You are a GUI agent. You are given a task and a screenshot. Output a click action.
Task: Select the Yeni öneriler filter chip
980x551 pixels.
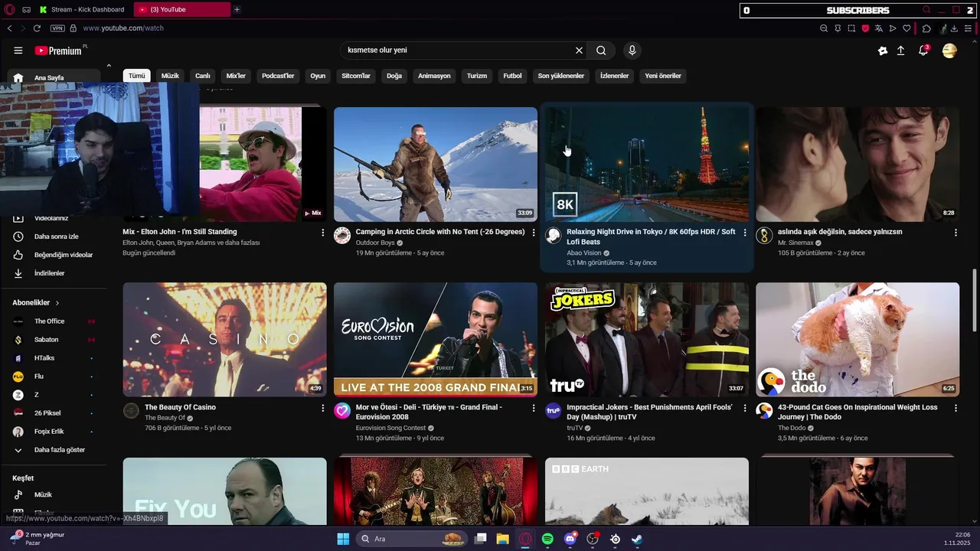[663, 76]
